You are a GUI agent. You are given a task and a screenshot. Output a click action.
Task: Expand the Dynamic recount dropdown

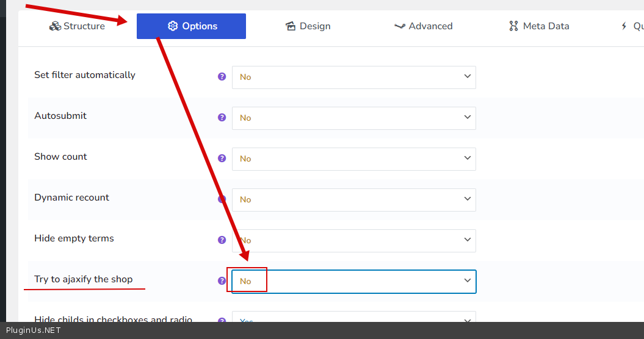coord(353,199)
